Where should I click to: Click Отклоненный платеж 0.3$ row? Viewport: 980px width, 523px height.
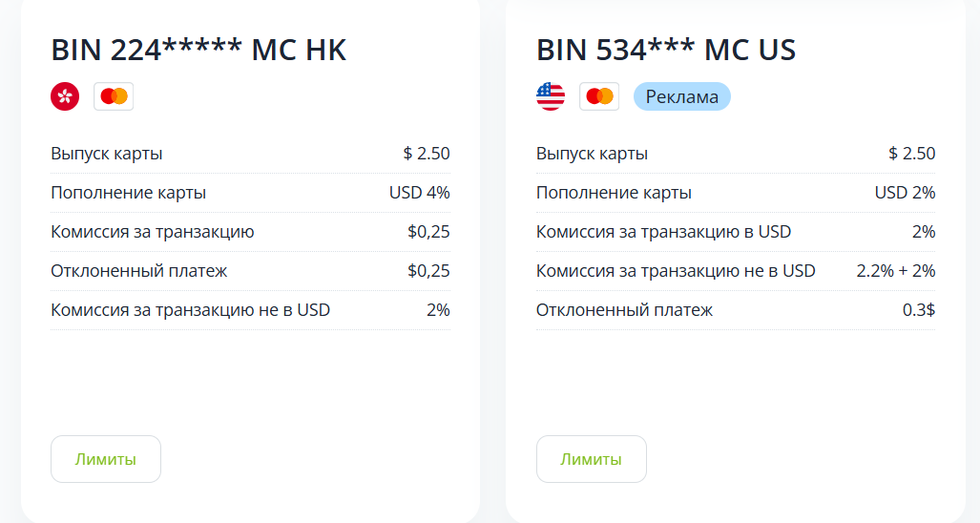[x=736, y=310]
